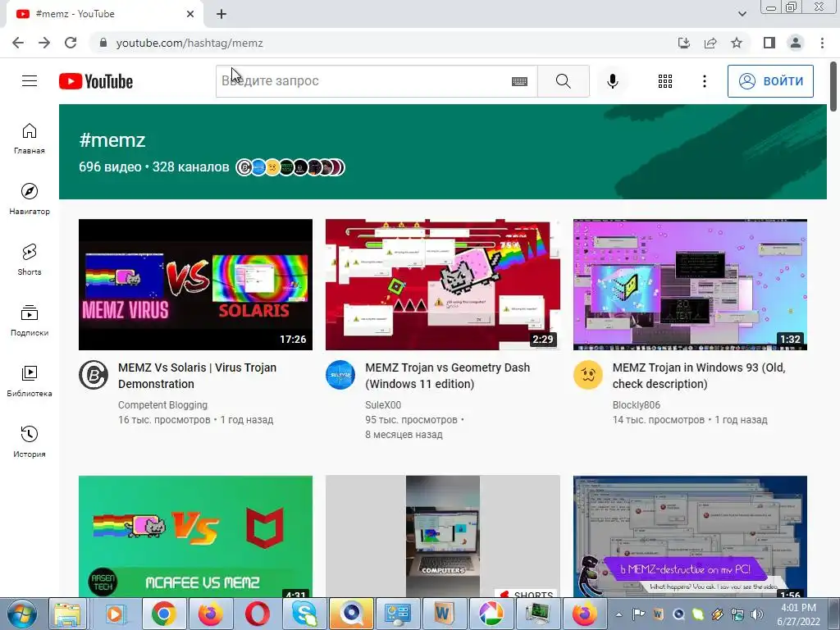
Task: Show hidden tray icons arrow
Action: [x=619, y=614]
